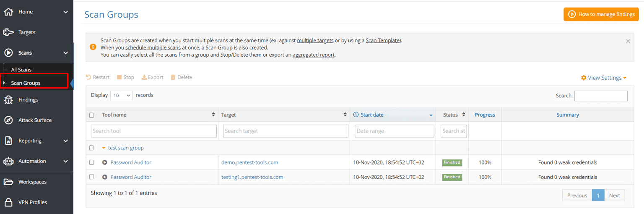This screenshot has height=214, width=644.
Task: Click the Targets icon in sidebar
Action: click(8, 32)
